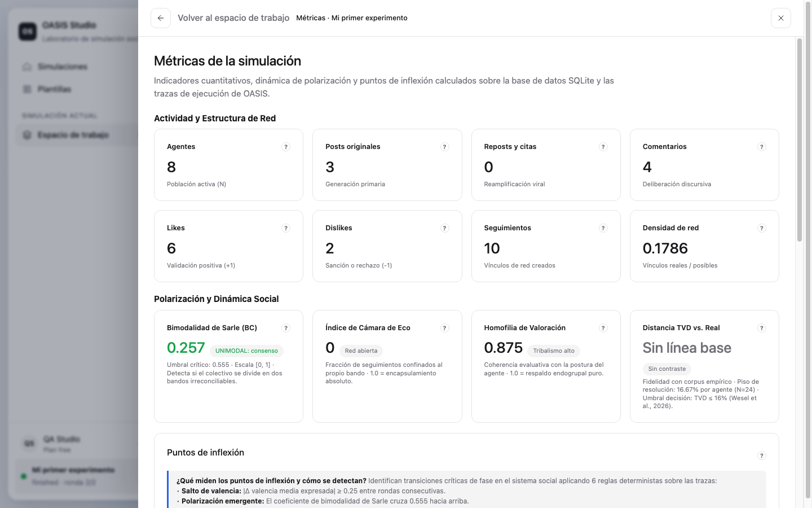Screen dimensions: 812x508
Task: Click the Métricas · Mi primer experimento breadcrumb
Action: (352, 18)
